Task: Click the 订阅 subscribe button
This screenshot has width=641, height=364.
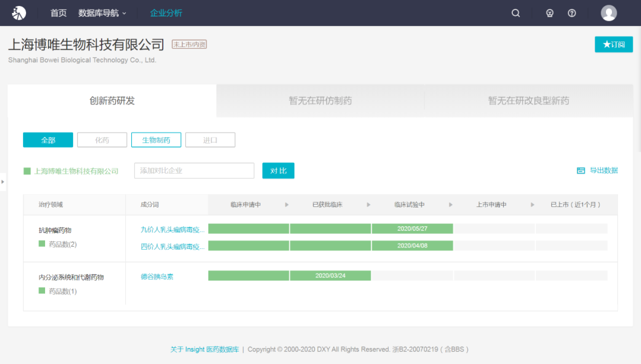Action: click(614, 44)
